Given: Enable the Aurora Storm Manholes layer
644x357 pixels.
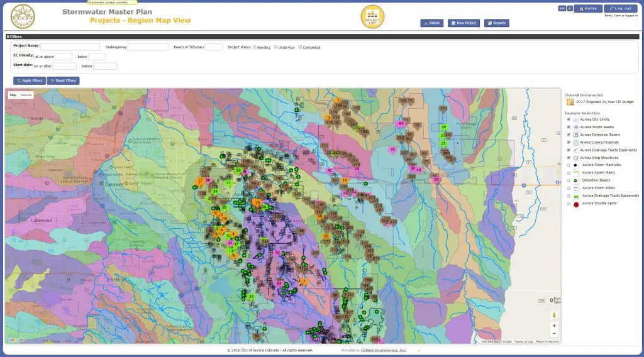Looking at the screenshot, I should point(569,165).
